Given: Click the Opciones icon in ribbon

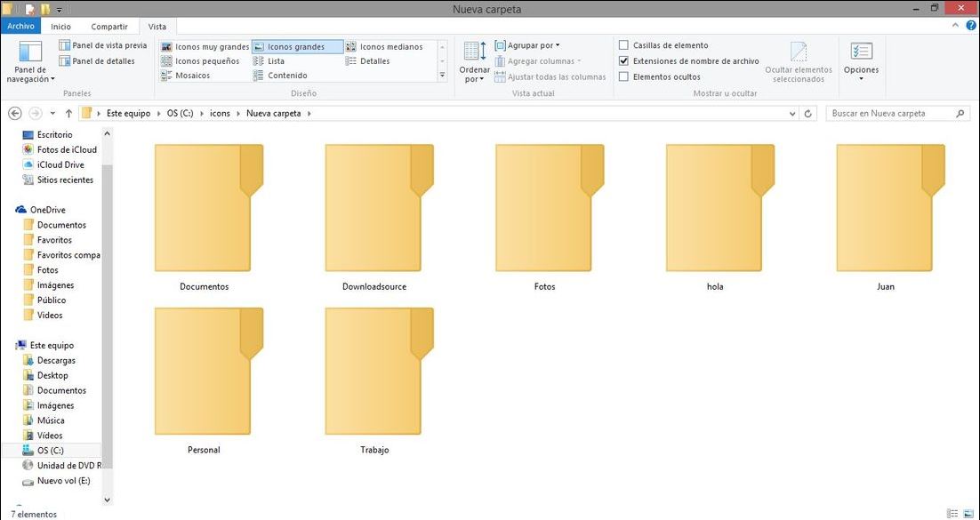Looking at the screenshot, I should point(861,52).
